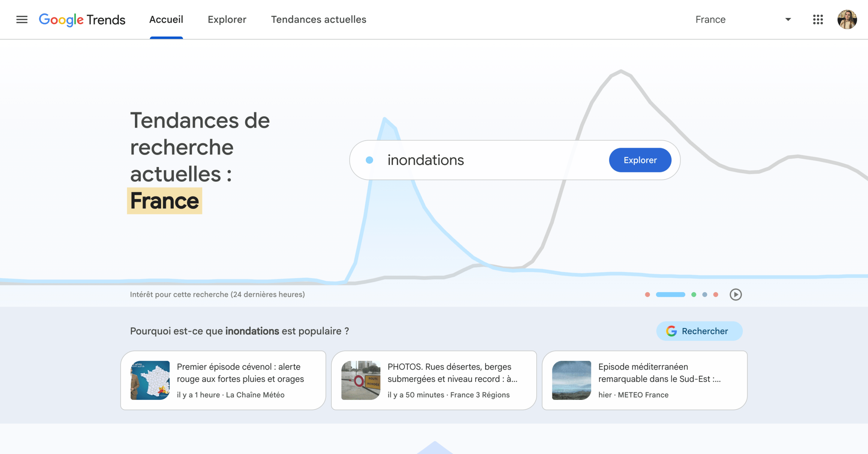The width and height of the screenshot is (868, 454).
Task: Click the rainy landscape thumbnail
Action: 571,380
